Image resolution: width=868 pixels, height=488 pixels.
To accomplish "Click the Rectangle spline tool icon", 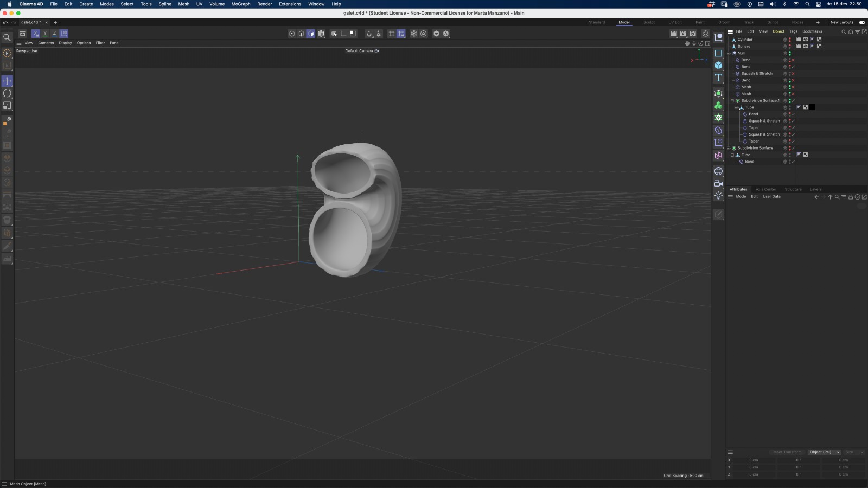I will pos(718,53).
